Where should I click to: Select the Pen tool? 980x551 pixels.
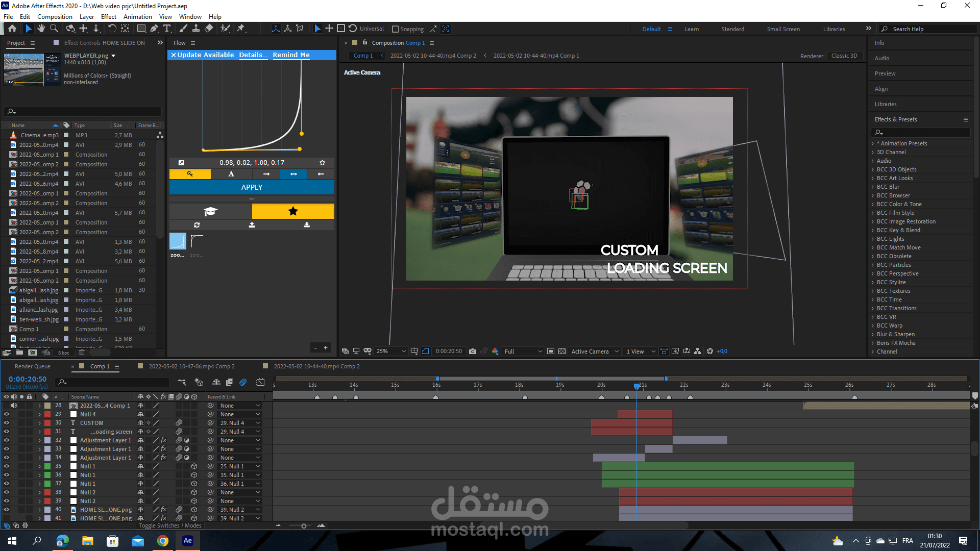(154, 29)
